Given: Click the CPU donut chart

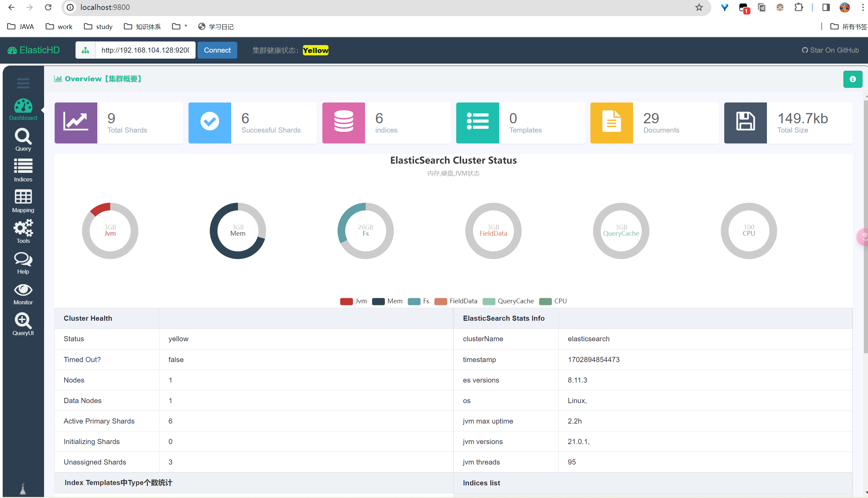Looking at the screenshot, I should (x=749, y=231).
